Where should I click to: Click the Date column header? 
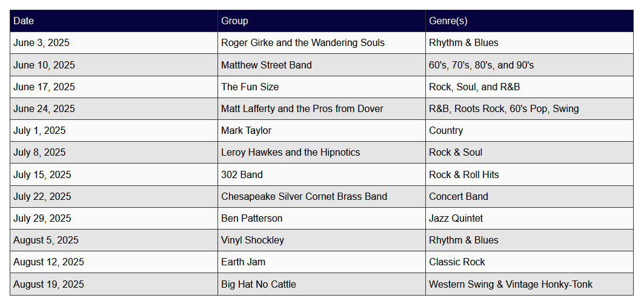[24, 21]
